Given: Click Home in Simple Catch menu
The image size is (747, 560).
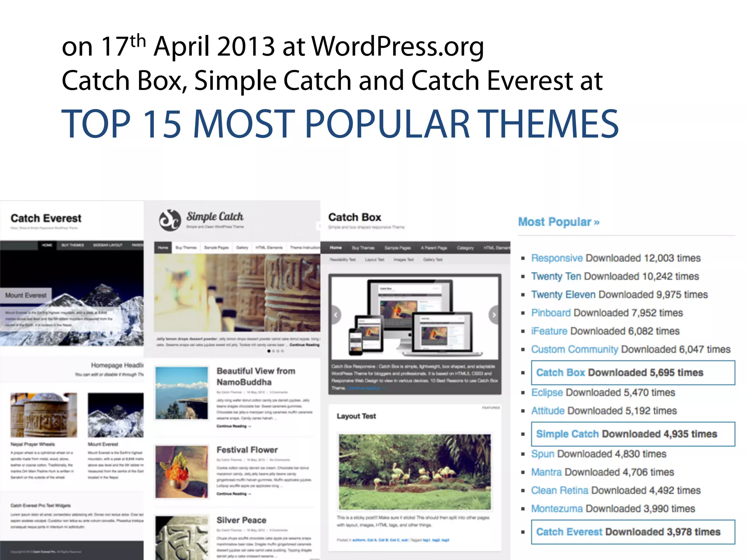Looking at the screenshot, I should click(x=163, y=248).
